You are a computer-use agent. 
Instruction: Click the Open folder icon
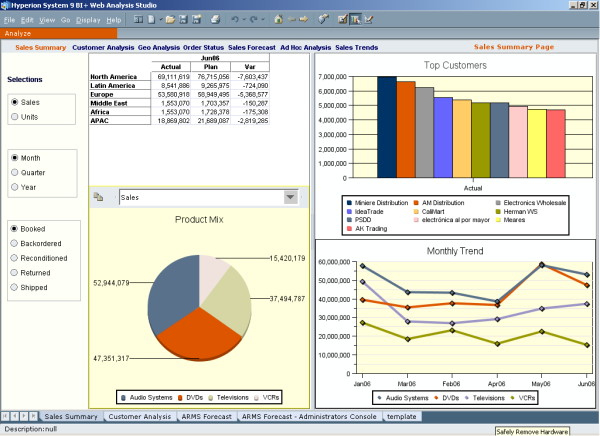(170, 19)
